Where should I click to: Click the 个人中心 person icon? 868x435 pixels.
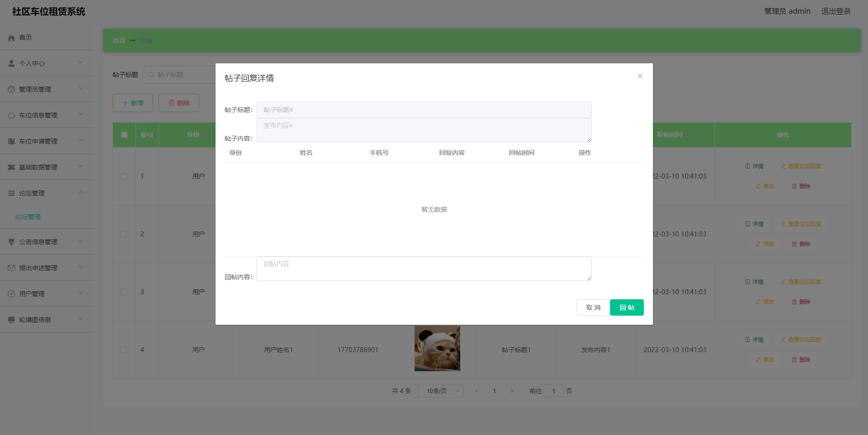point(11,64)
